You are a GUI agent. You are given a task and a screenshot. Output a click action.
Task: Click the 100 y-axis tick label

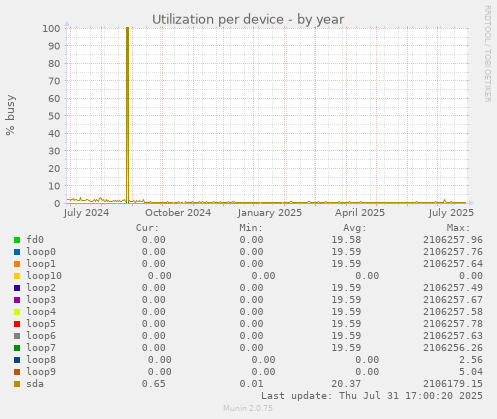pyautogui.click(x=51, y=28)
